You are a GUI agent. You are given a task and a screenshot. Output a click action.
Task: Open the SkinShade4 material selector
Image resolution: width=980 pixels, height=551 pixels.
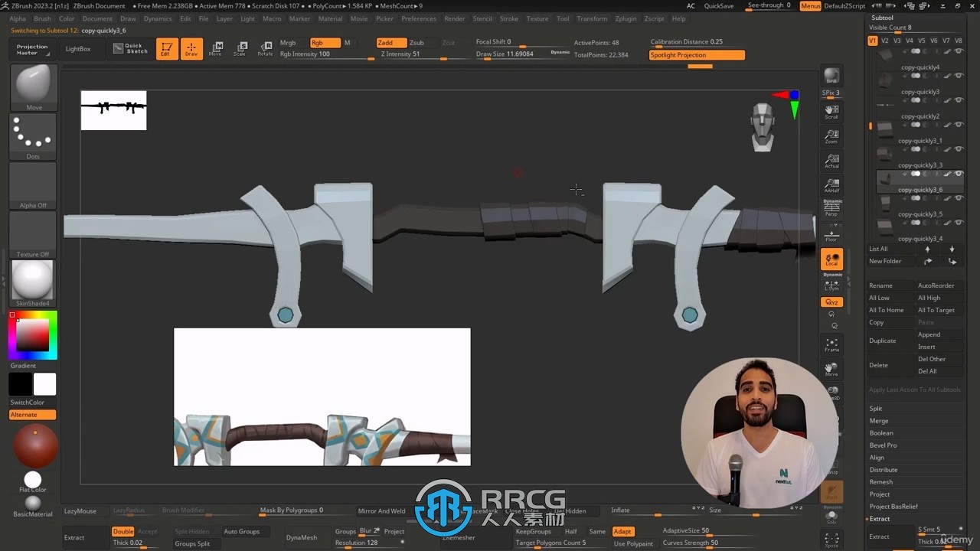[33, 284]
